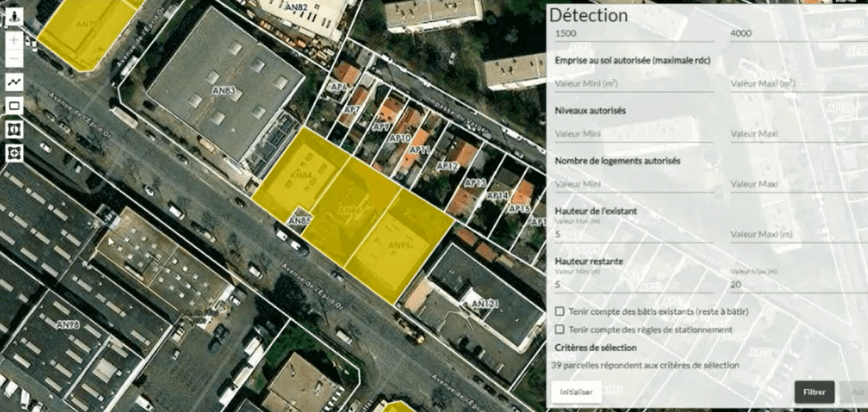Enable Tenir compte des bâtis existants checkbox
868x412 pixels.
click(x=559, y=311)
